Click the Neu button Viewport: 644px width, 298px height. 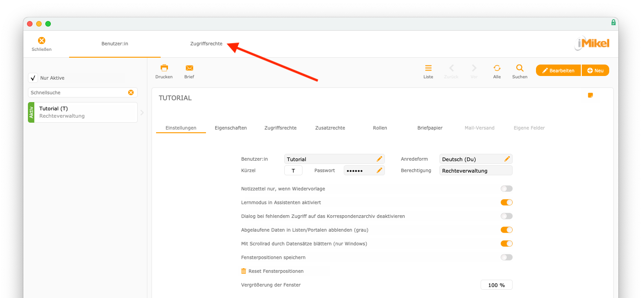click(595, 70)
